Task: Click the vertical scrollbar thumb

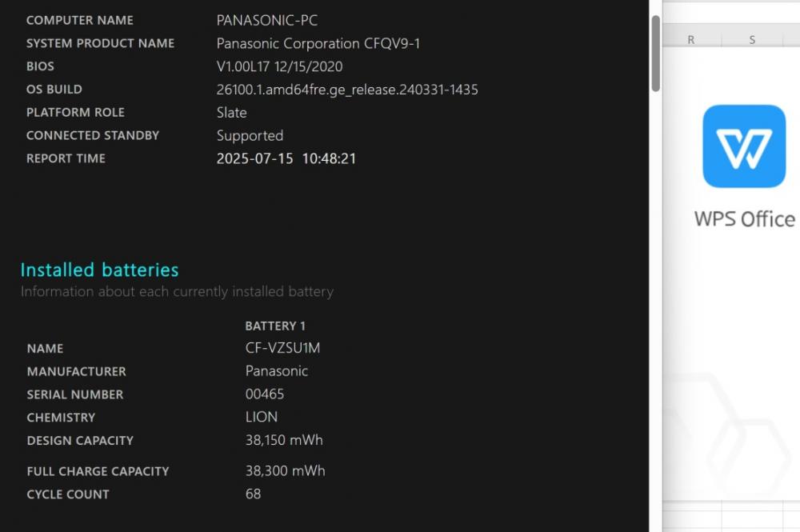Action: (x=656, y=54)
